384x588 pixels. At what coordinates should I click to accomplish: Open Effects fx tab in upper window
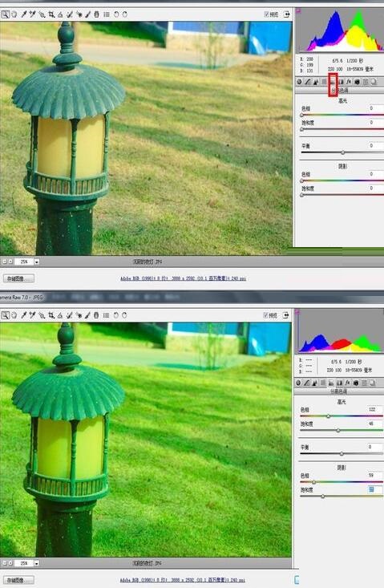point(349,82)
